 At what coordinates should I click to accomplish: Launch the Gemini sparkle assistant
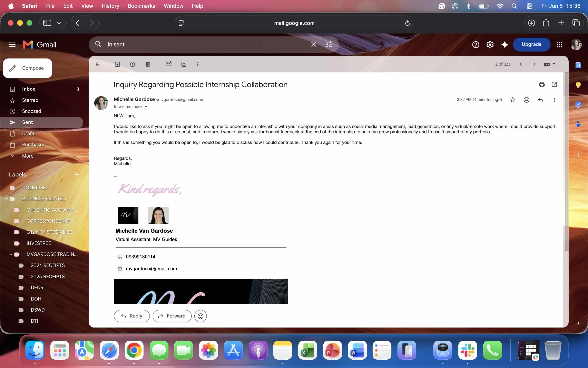505,45
